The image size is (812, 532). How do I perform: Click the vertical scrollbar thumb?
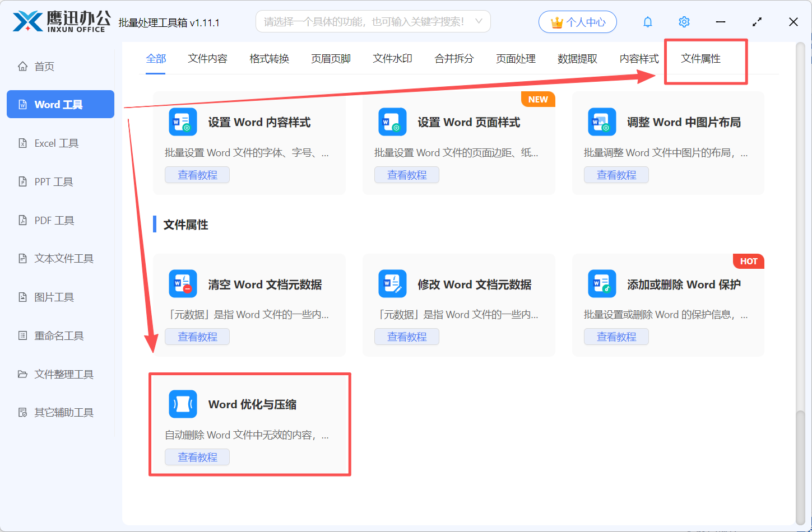point(800,468)
